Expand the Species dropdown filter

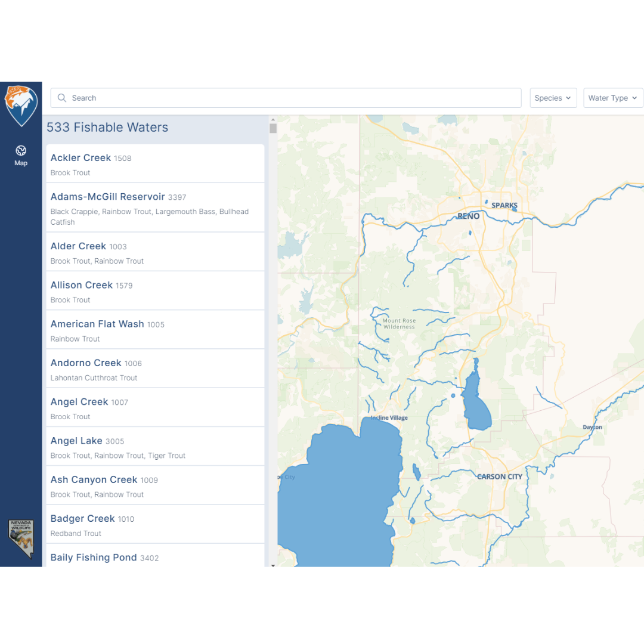pos(553,98)
